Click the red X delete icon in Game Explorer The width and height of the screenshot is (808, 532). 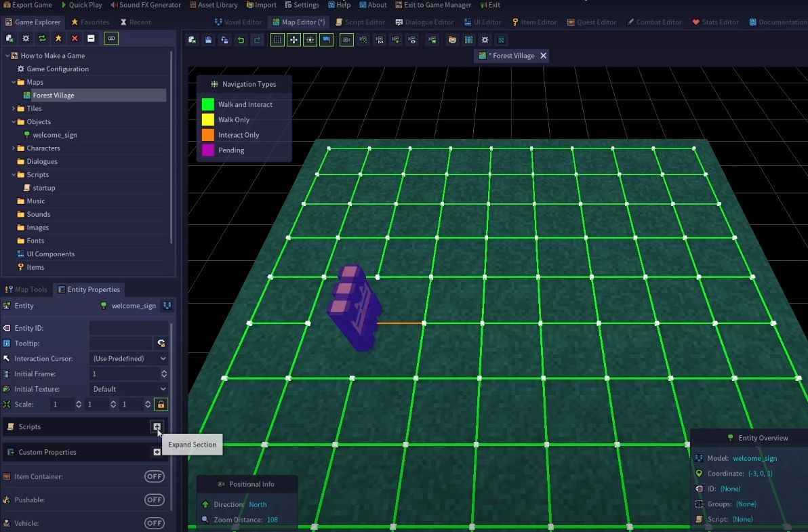(75, 38)
